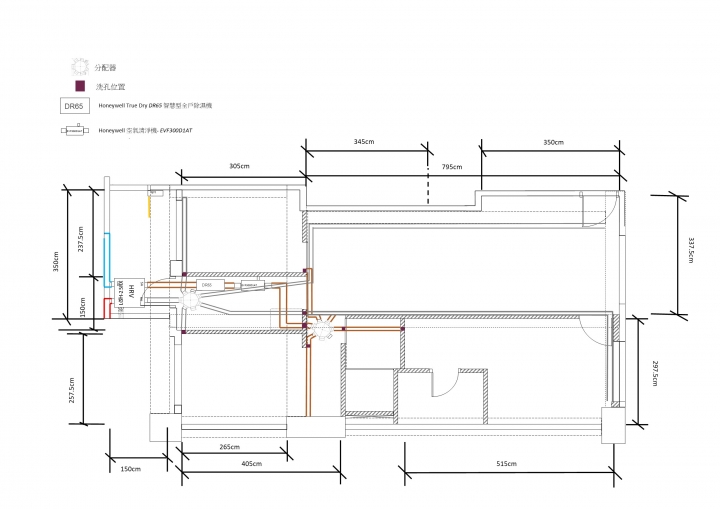Click the red pipe line below HRV
720x509 pixels.
(106, 308)
